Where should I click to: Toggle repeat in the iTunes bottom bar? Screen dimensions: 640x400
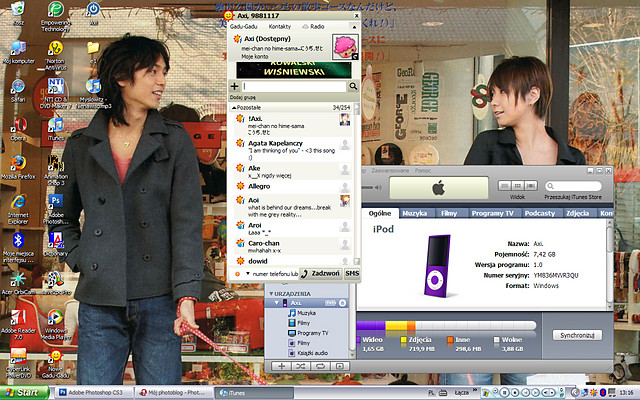320,366
